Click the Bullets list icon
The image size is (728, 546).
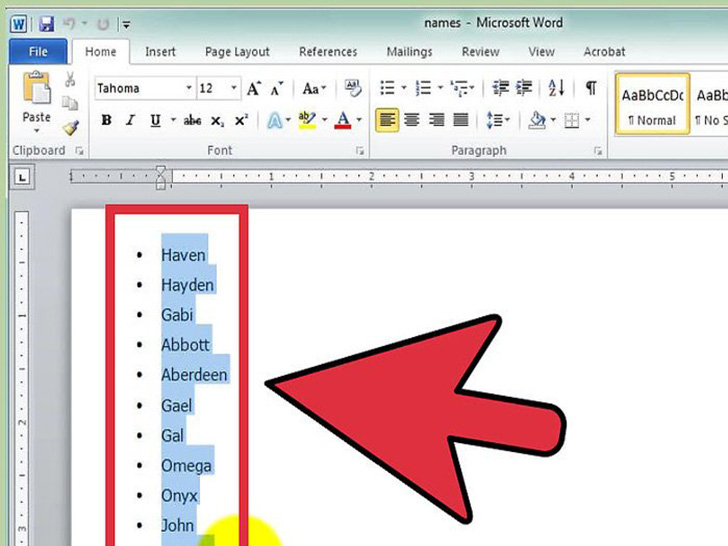point(388,88)
